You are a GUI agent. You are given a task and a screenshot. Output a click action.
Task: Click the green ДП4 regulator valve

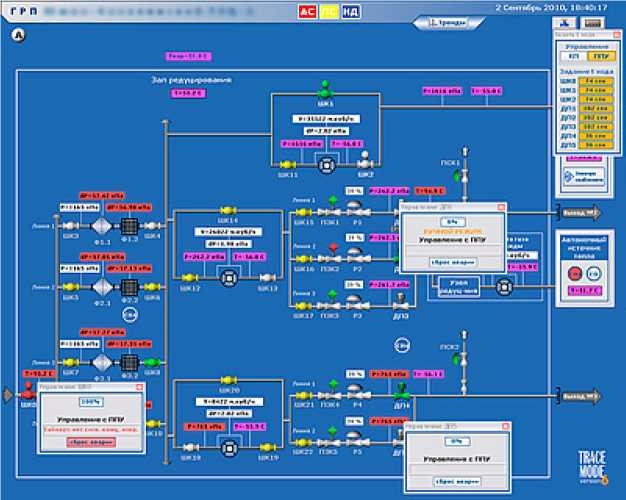pyautogui.click(x=402, y=392)
